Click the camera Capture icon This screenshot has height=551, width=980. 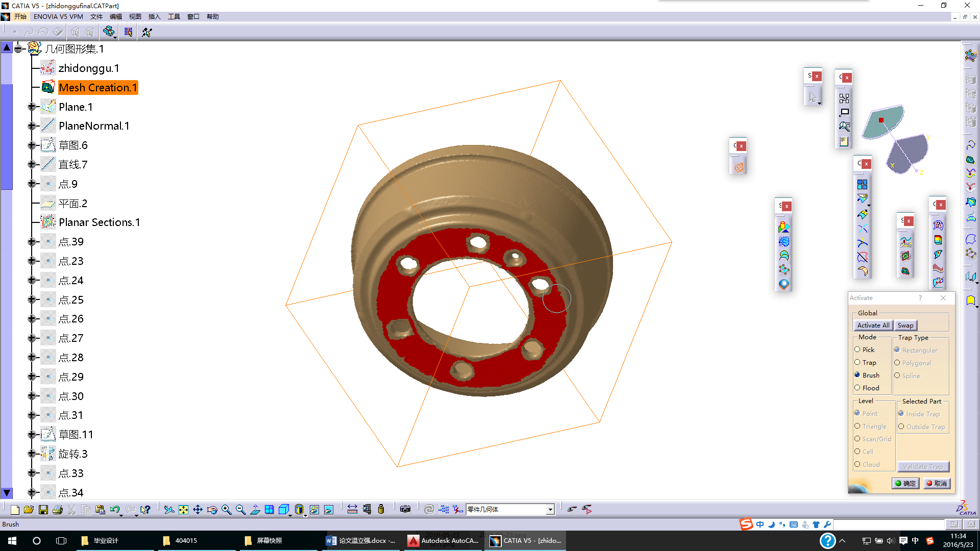(x=405, y=510)
